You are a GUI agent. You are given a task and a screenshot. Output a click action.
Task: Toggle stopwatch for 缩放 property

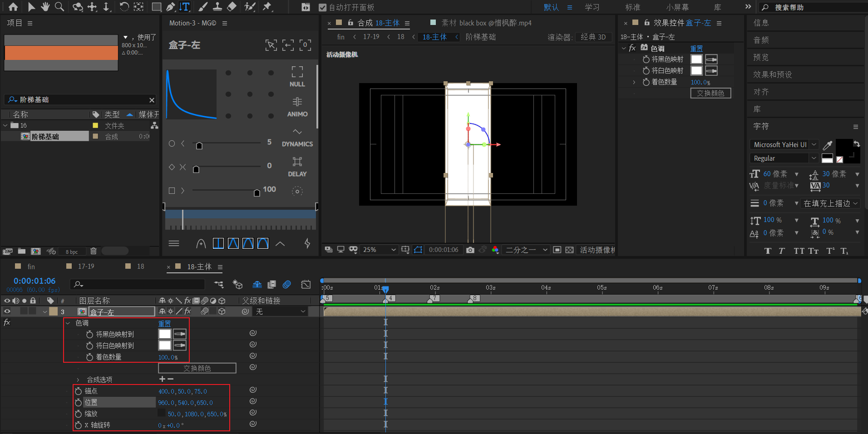click(x=79, y=414)
